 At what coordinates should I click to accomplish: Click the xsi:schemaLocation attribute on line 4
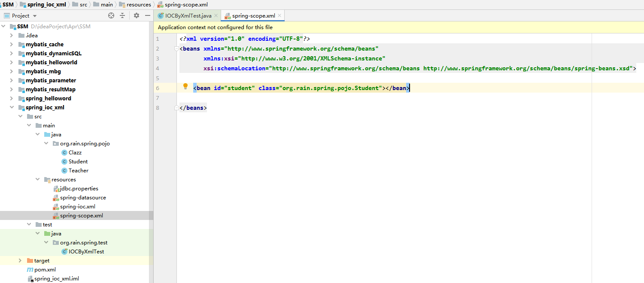click(234, 69)
